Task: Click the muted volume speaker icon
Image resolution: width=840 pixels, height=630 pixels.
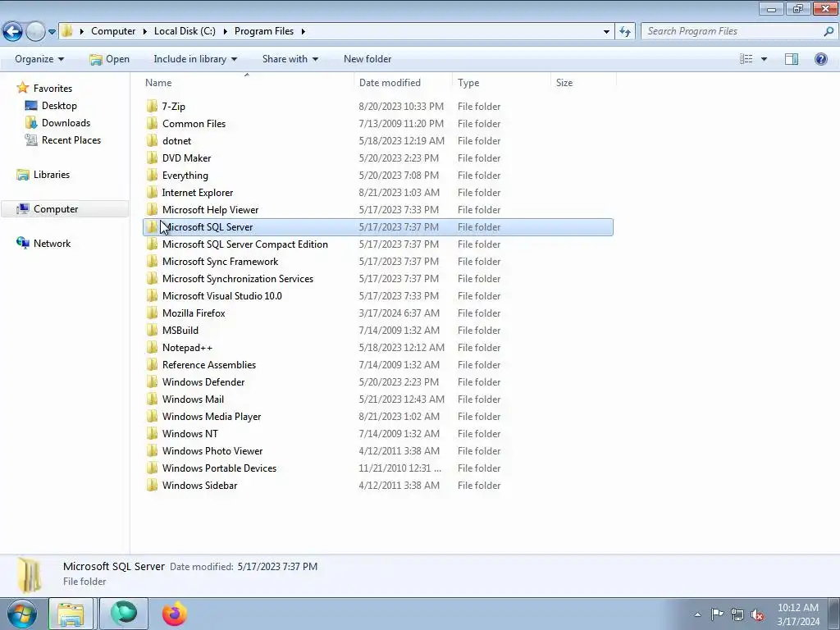Action: [757, 615]
